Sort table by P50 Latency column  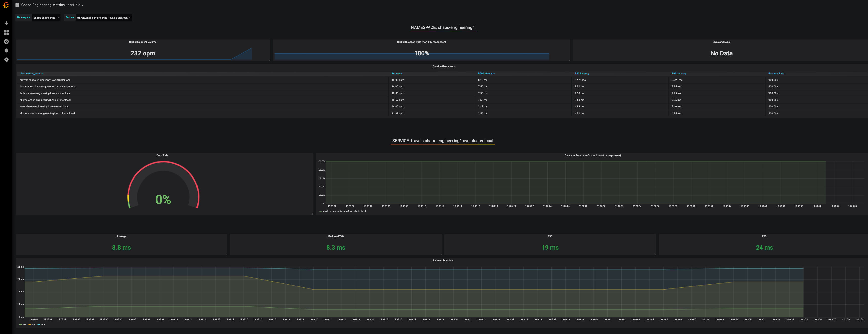(486, 73)
